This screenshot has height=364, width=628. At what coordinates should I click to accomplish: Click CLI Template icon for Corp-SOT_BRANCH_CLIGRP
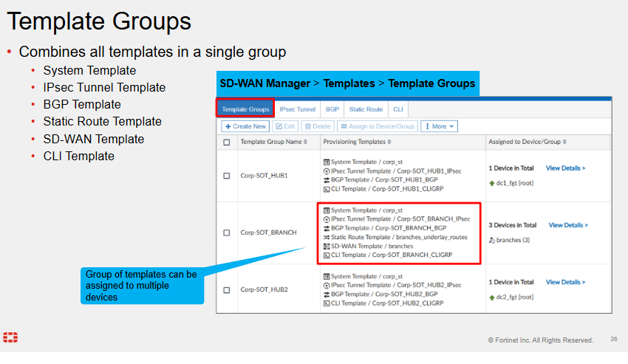[327, 255]
